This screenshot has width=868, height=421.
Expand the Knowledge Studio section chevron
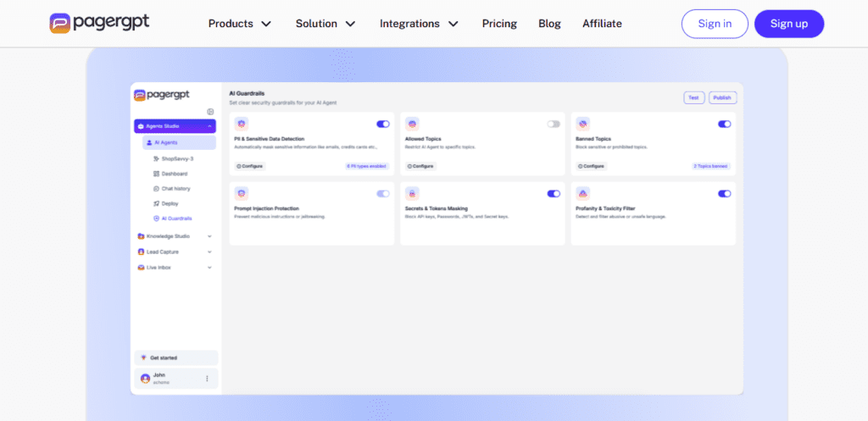point(209,236)
